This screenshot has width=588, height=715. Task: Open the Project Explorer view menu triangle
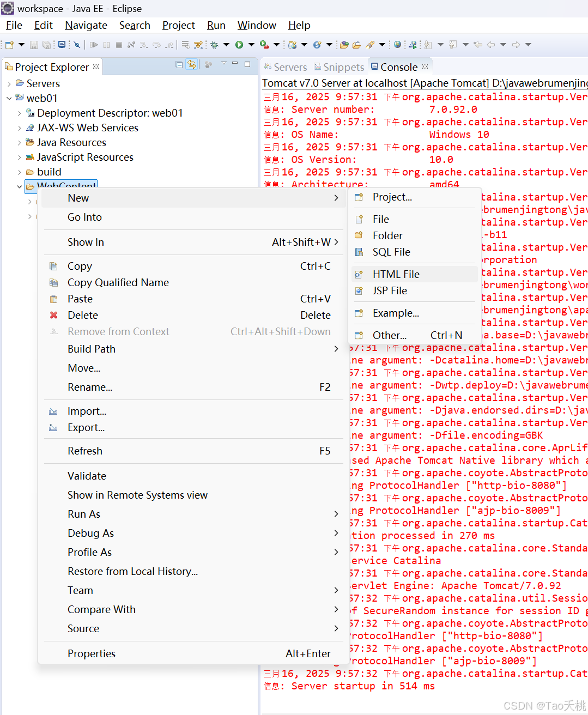click(223, 64)
